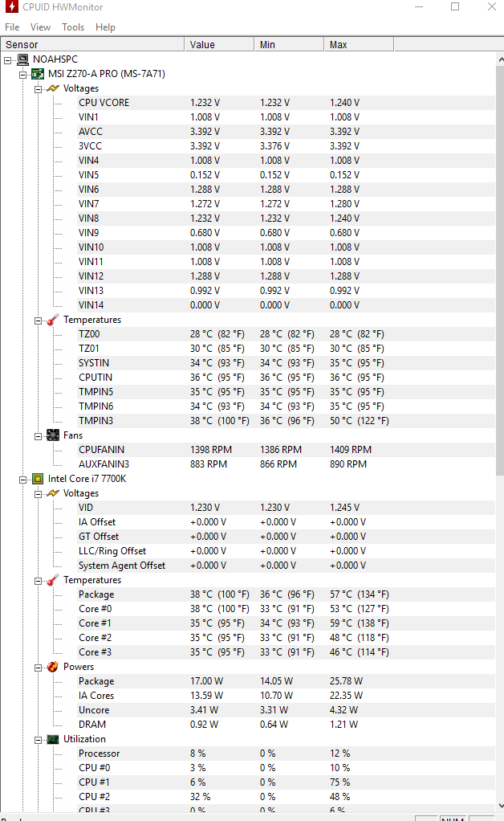This screenshot has width=504, height=821.
Task: Click the vertical scrollbar up arrow
Action: (x=500, y=59)
